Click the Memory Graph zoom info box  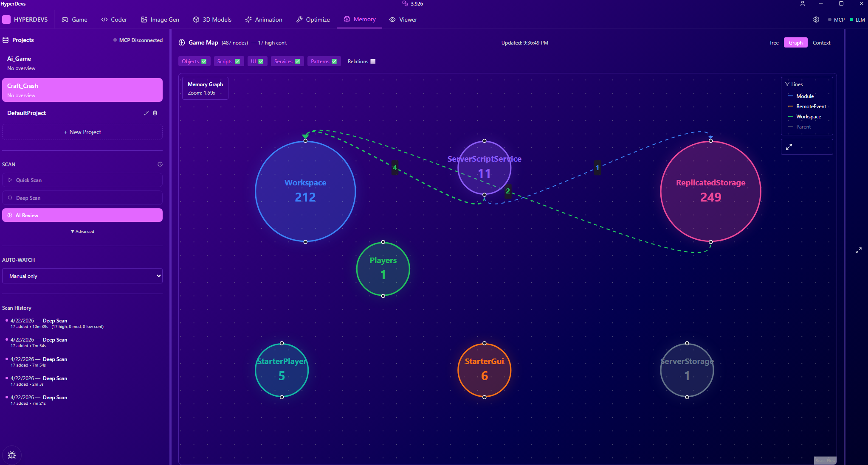[x=205, y=88]
